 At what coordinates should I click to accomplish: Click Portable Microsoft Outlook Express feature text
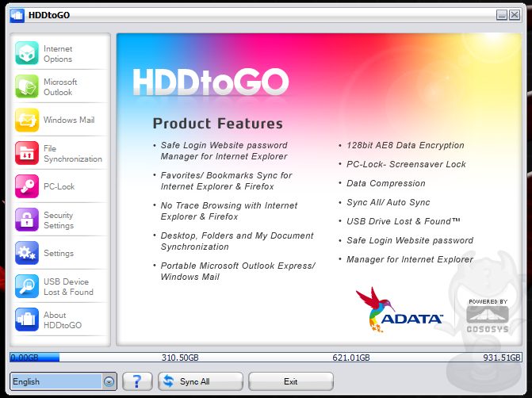(x=238, y=271)
